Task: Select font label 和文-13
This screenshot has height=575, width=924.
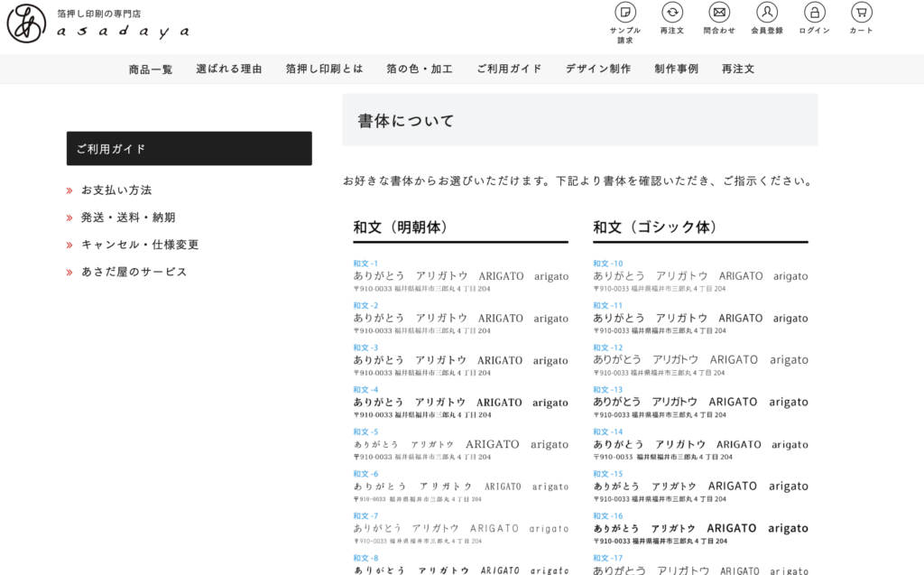Action: coord(607,390)
